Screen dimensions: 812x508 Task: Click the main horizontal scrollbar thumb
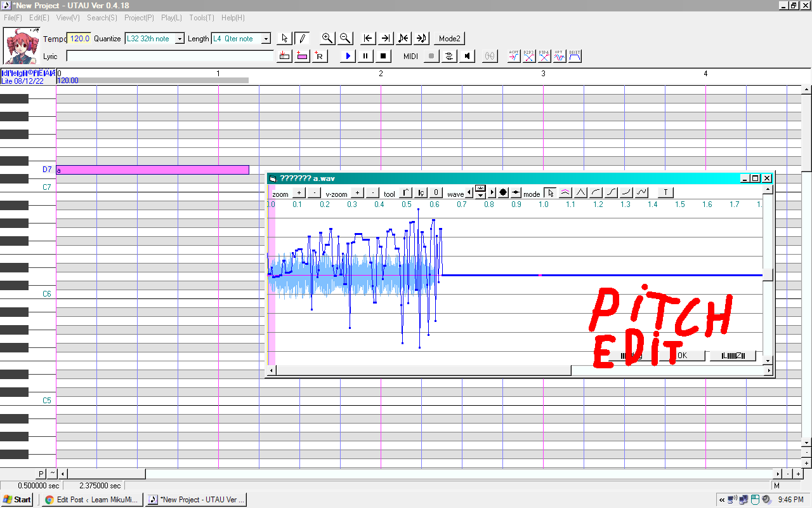point(107,474)
